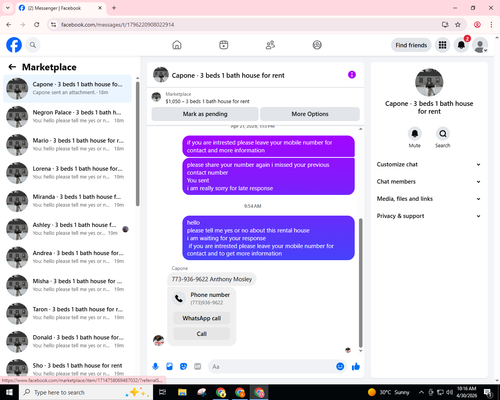Choose a sticker icon

point(183,367)
